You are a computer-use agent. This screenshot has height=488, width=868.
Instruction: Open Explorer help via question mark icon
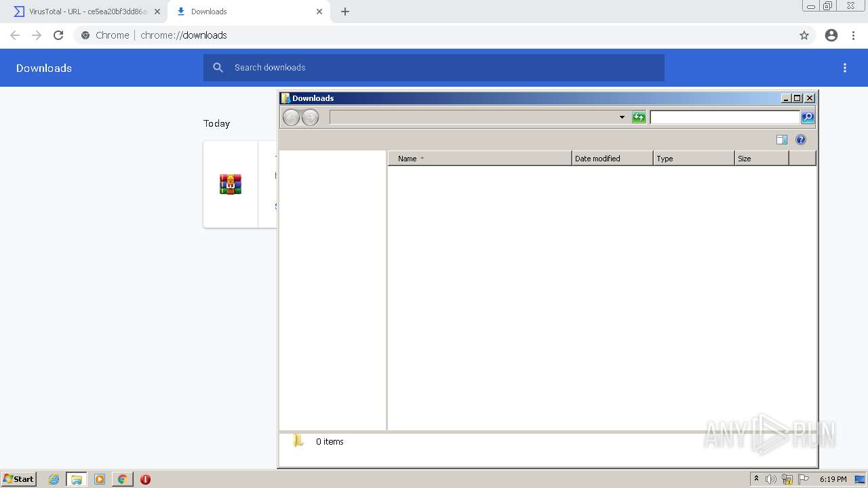click(801, 140)
